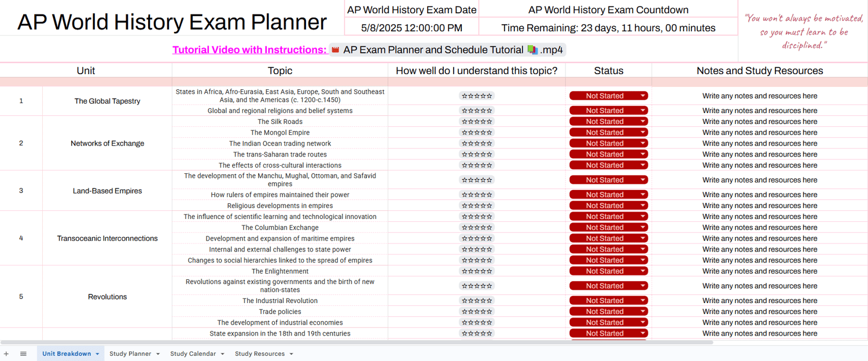
Task: Change status for Global and regional religions row
Action: click(609, 111)
